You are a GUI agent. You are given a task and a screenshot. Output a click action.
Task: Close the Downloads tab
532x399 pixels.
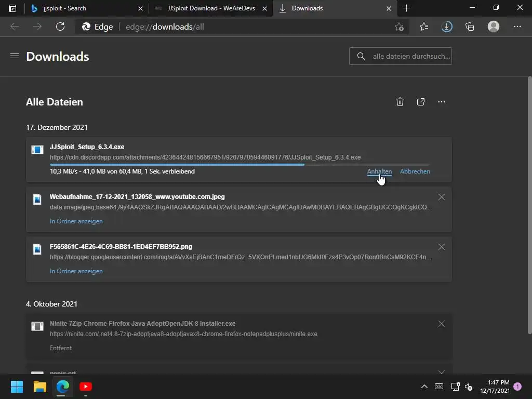[x=389, y=8]
